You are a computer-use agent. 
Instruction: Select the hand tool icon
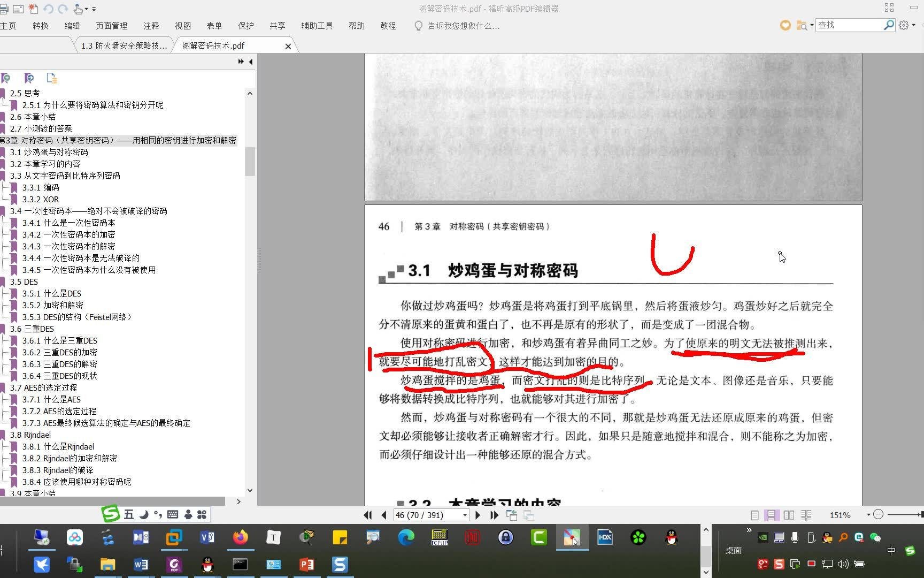point(78,9)
